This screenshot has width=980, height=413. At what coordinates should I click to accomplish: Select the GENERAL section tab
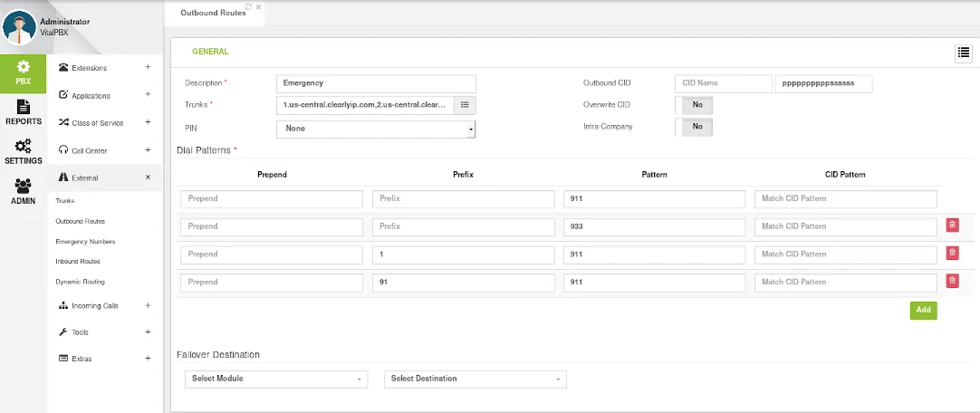pyautogui.click(x=210, y=52)
